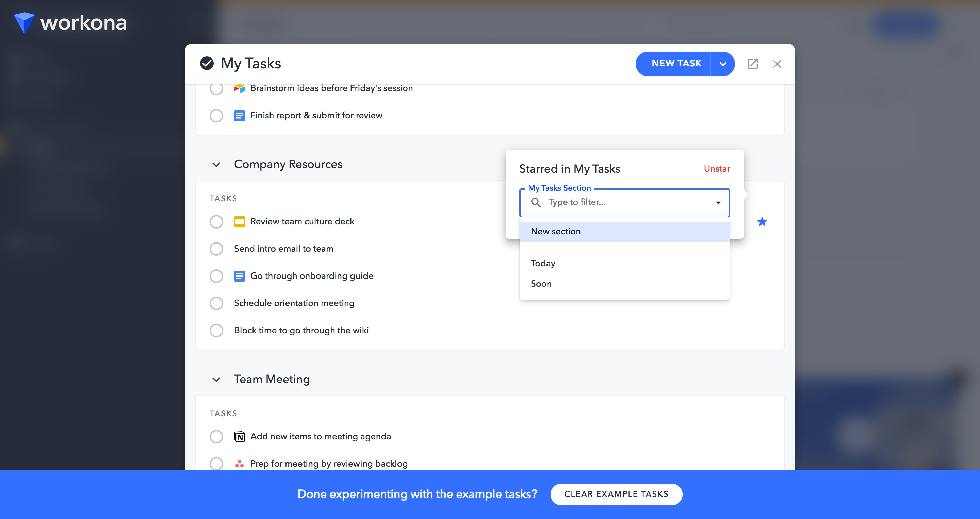Complete Block time to go through the wiki
Viewport: 980px width, 519px height.
click(x=216, y=330)
